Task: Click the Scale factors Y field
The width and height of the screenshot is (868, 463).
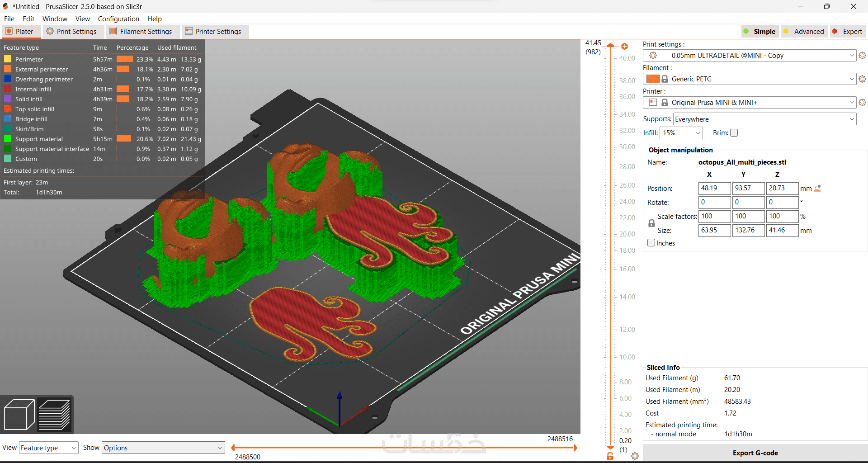Action: (748, 216)
